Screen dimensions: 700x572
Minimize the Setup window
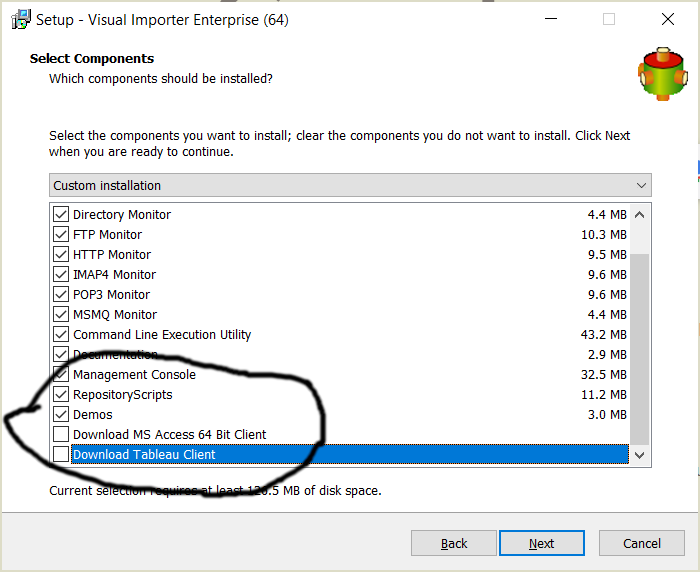point(551,19)
